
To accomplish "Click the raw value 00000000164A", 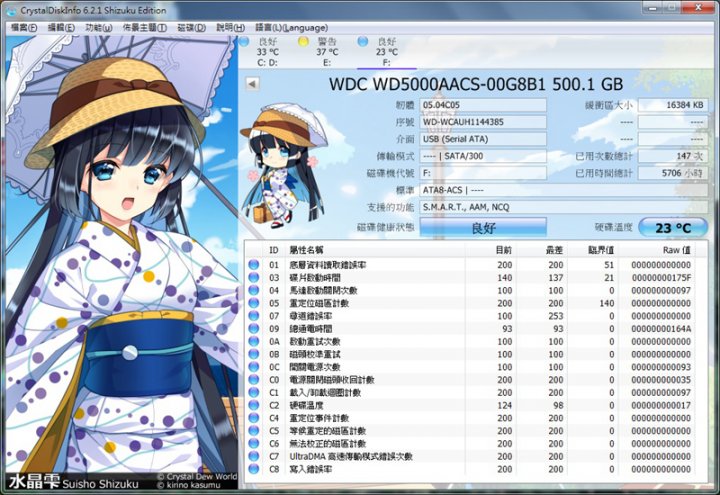I will (x=661, y=329).
